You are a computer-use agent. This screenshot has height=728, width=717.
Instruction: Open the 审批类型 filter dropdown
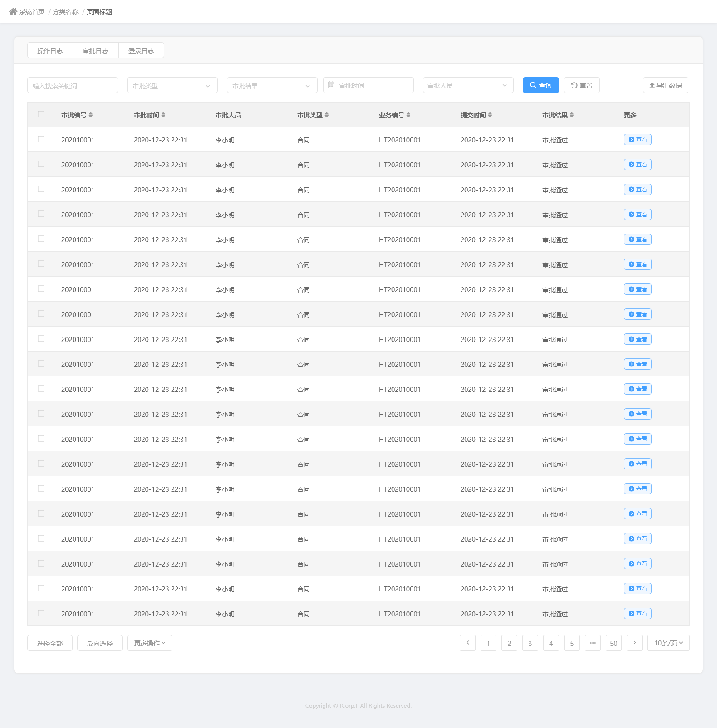(x=172, y=85)
